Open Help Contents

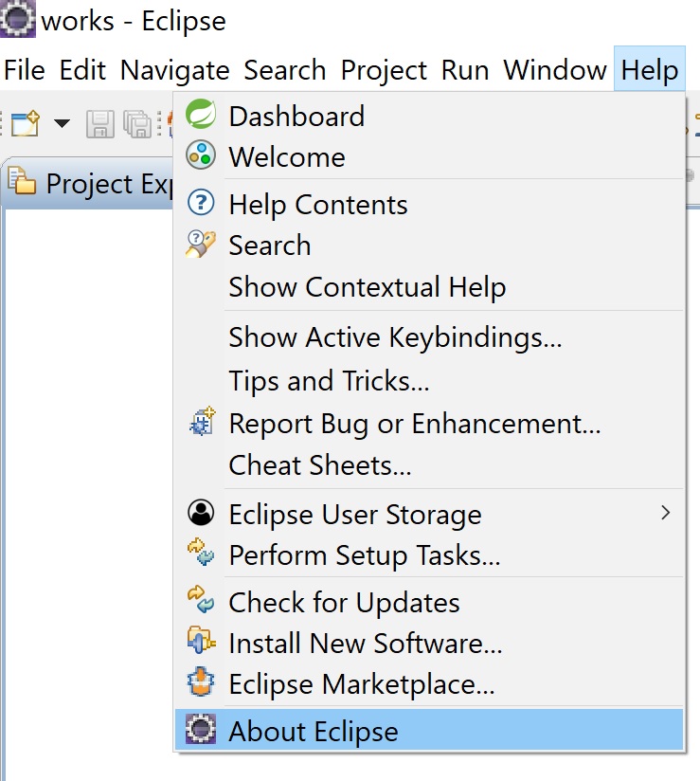pyautogui.click(x=429, y=204)
